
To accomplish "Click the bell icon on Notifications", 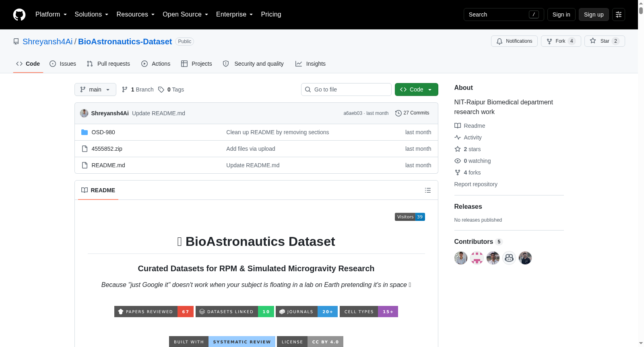I will (500, 41).
